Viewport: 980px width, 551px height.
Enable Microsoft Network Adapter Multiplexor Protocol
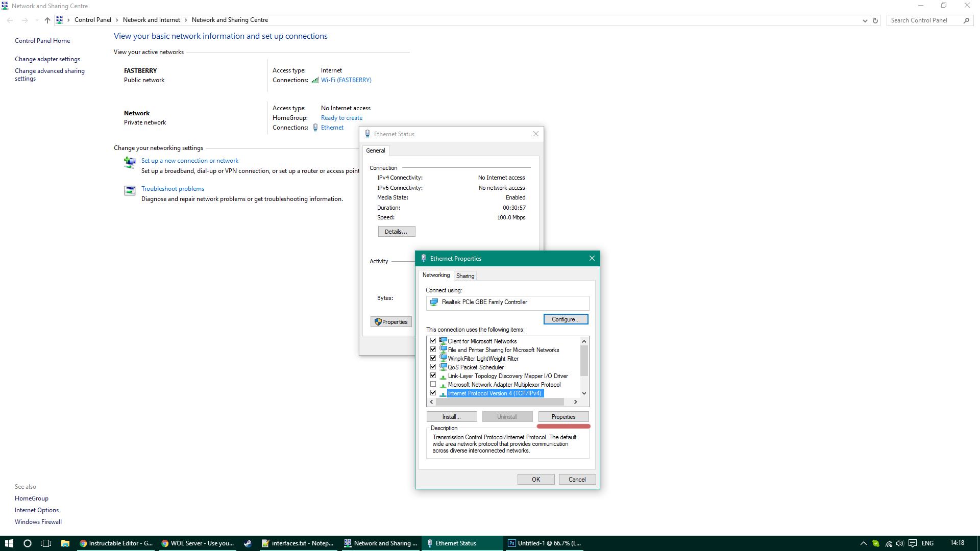[433, 384]
